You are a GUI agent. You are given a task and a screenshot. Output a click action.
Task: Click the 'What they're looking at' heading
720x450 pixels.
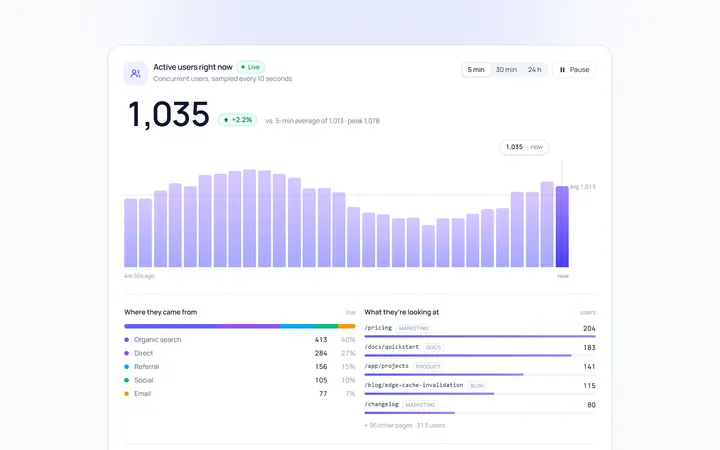(402, 312)
